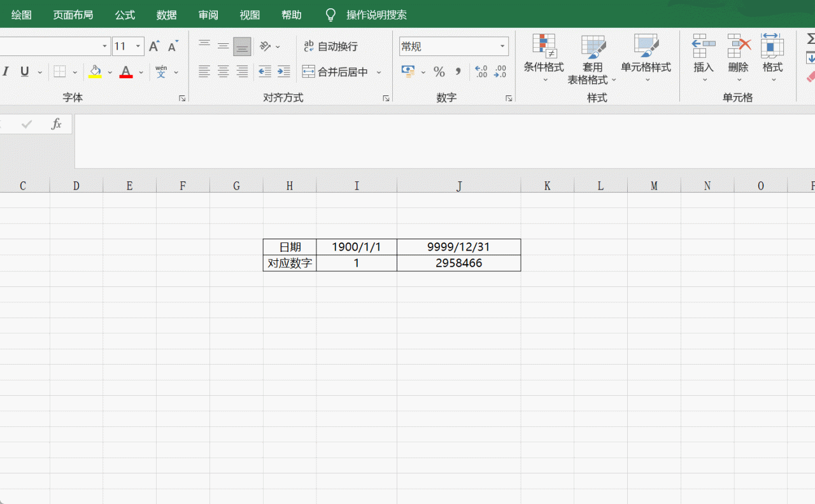815x504 pixels.
Task: Open alignment settings dialog launcher
Action: [386, 99]
